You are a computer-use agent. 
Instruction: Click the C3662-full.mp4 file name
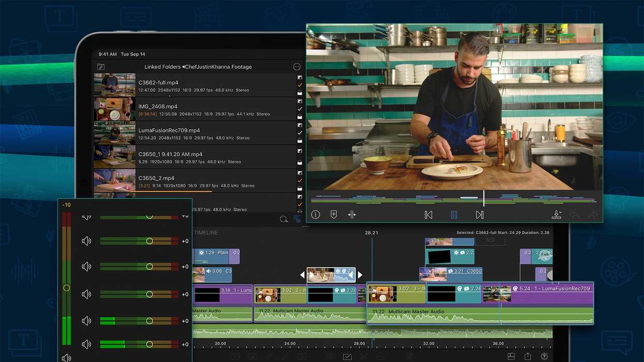[158, 83]
